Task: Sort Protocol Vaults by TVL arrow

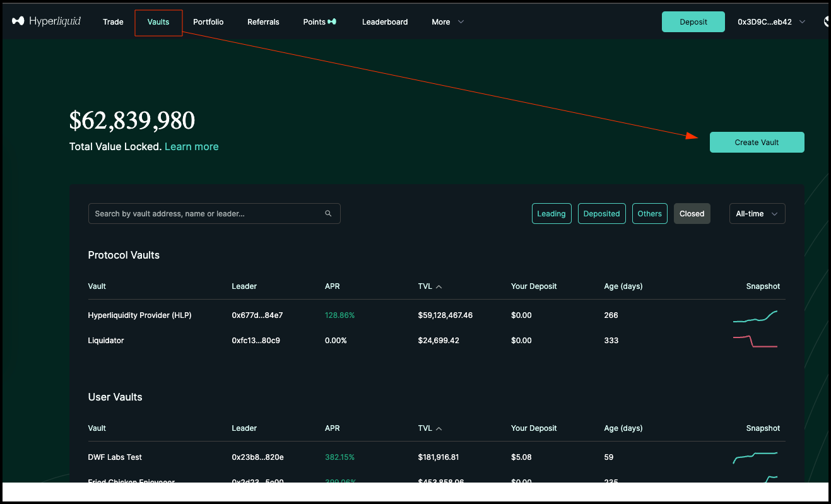Action: point(439,286)
